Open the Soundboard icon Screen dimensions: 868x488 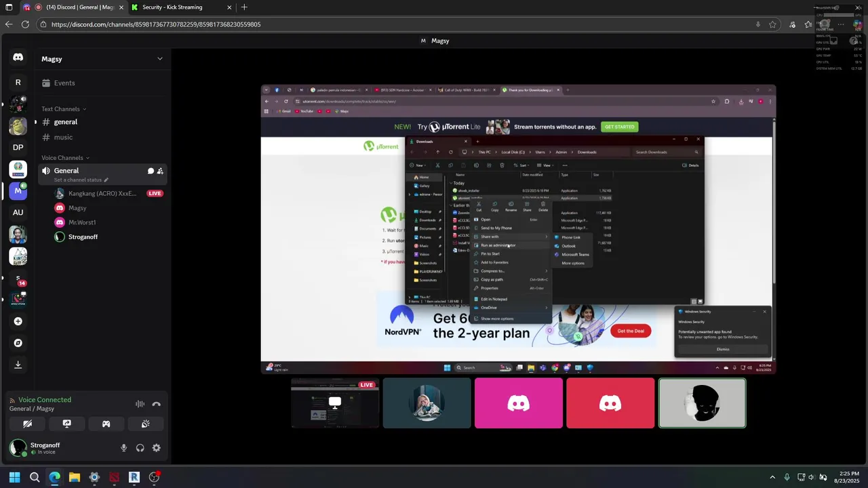[x=145, y=424]
